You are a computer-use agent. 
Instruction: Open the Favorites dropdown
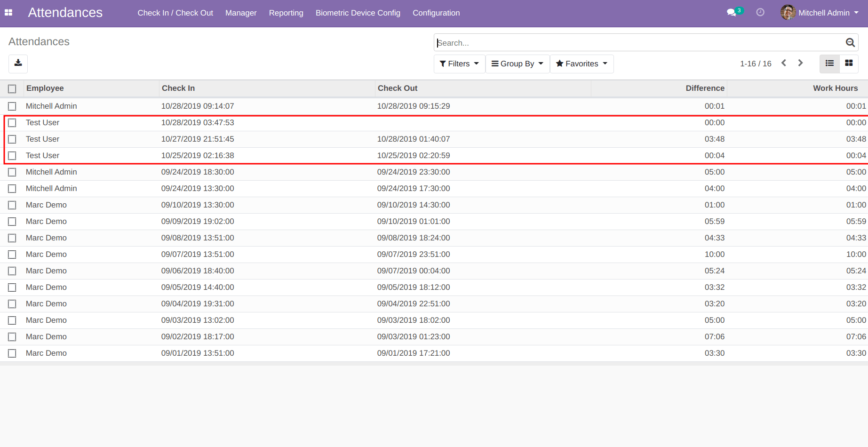tap(581, 64)
